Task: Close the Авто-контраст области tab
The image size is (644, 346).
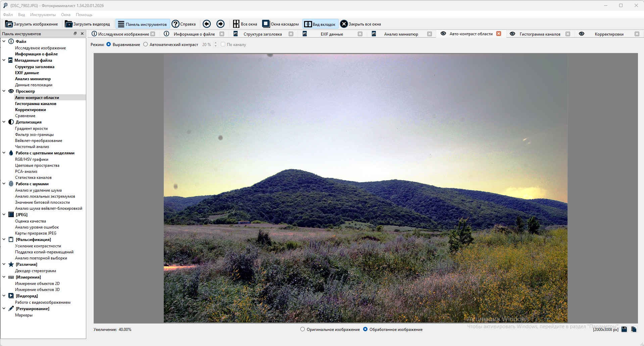Action: pos(499,34)
